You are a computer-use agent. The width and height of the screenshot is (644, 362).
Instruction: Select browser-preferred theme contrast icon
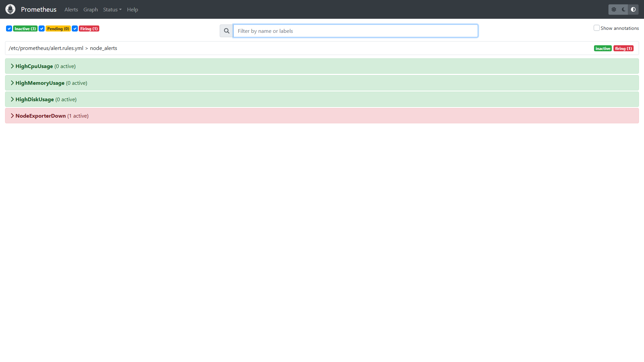[633, 9]
